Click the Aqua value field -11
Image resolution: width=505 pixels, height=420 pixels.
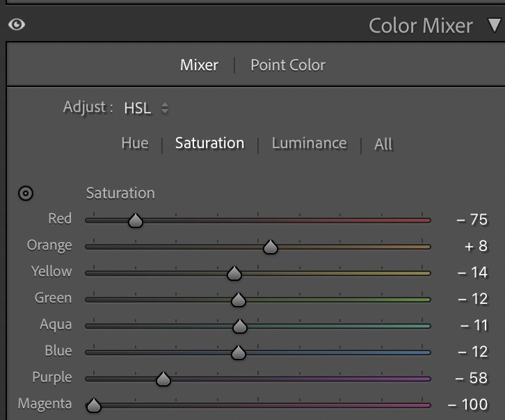474,325
